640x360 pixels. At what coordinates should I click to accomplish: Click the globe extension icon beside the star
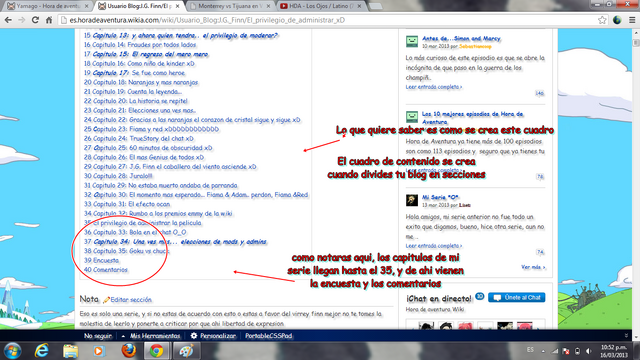[617, 20]
